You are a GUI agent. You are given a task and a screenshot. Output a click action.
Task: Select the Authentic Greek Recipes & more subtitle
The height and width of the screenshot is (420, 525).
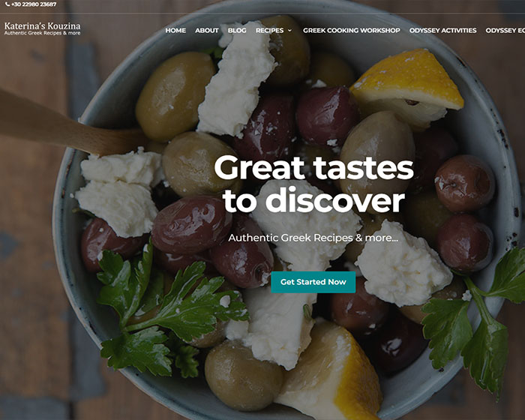coord(313,238)
